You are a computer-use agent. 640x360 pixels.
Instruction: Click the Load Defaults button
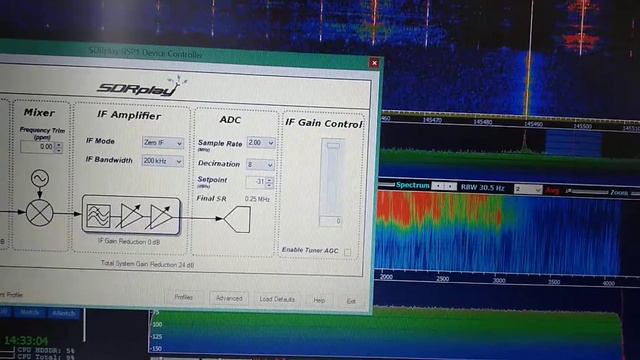(x=277, y=299)
